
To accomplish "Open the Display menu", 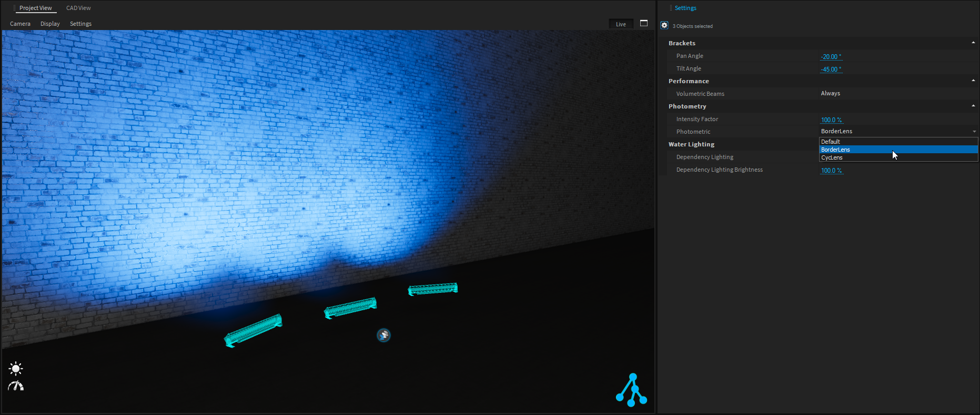I will (50, 24).
